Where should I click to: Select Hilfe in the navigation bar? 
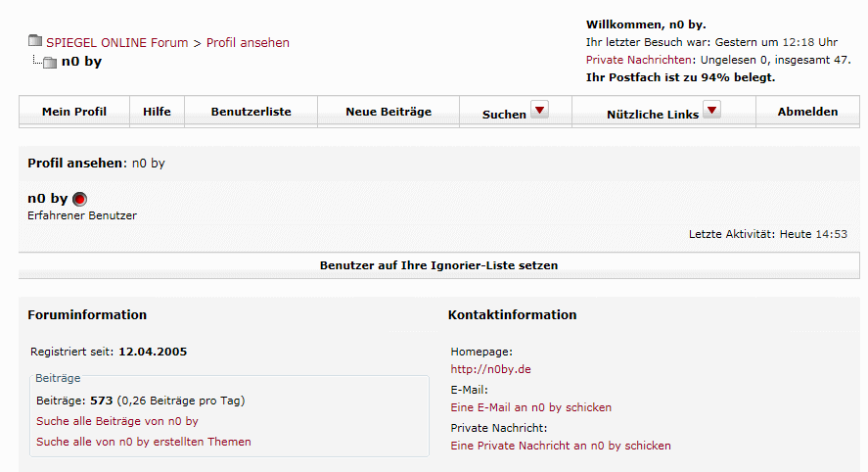tap(157, 112)
